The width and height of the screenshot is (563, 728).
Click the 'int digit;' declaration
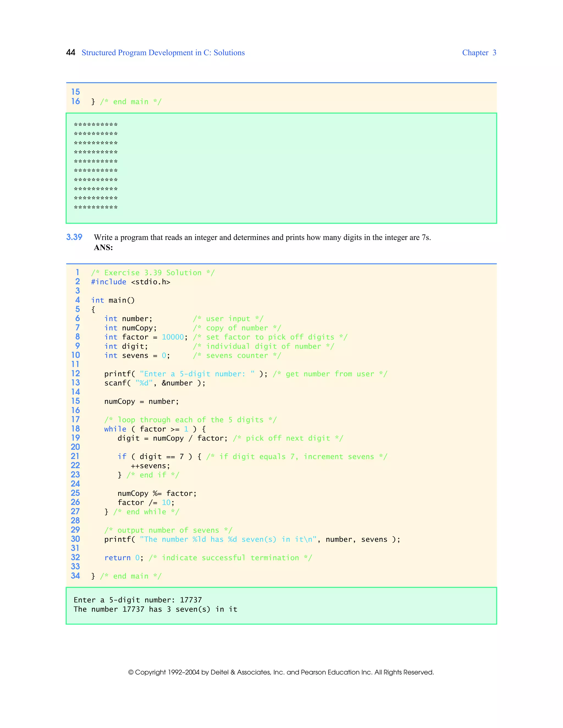point(126,346)
